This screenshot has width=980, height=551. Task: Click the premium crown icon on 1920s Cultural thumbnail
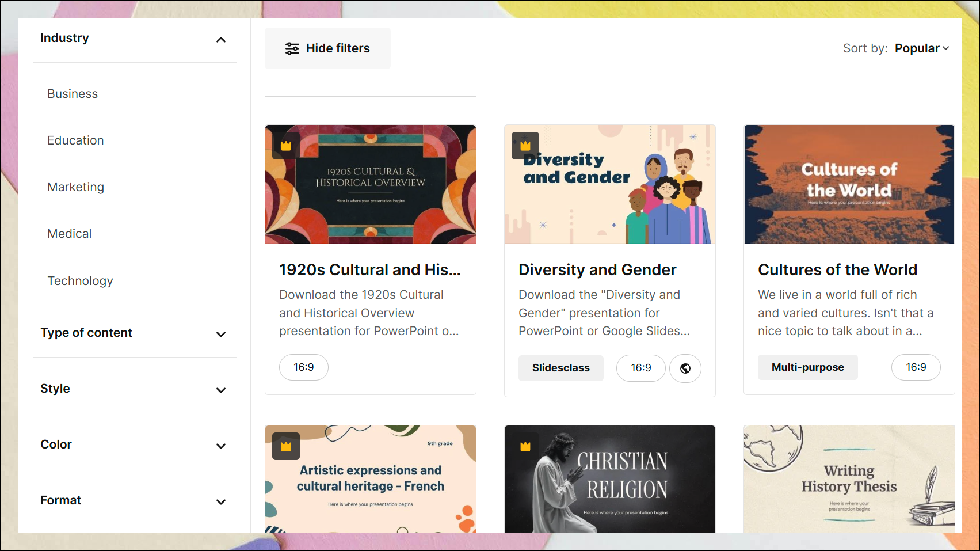[286, 146]
